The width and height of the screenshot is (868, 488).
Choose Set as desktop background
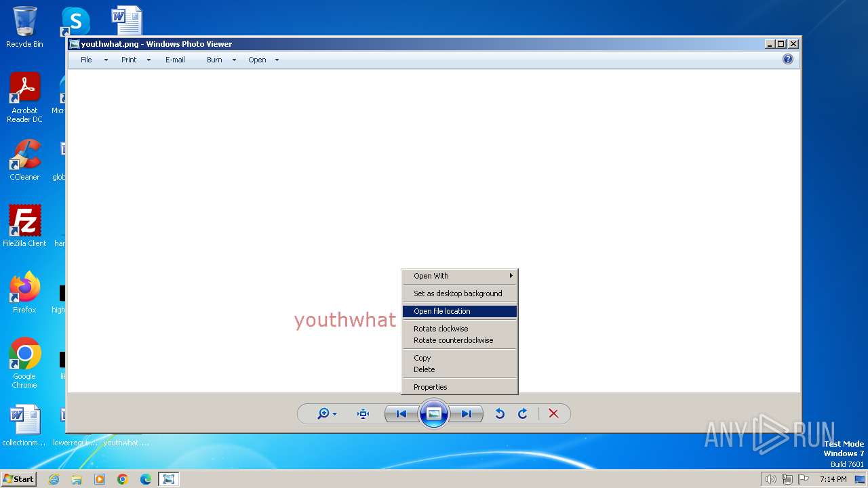click(460, 293)
